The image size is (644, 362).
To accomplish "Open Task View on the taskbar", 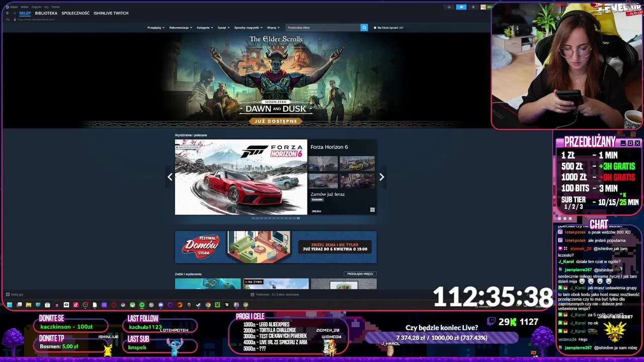I will pos(19,305).
